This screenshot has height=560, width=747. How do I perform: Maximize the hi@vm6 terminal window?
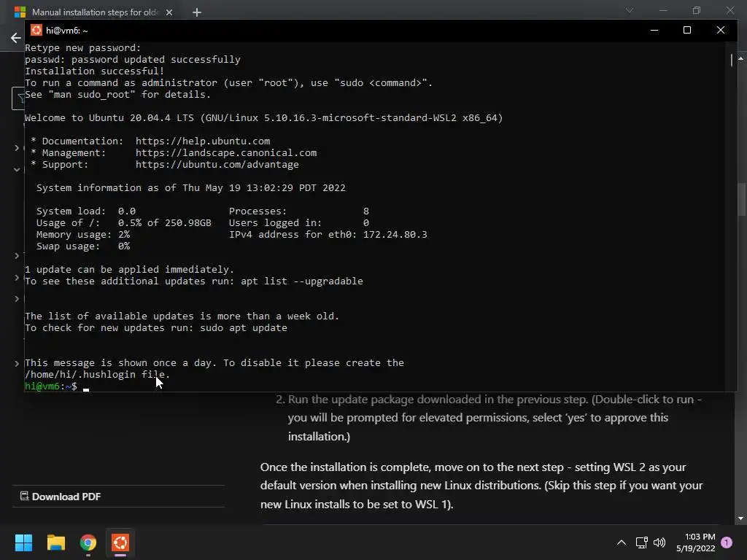pos(687,30)
